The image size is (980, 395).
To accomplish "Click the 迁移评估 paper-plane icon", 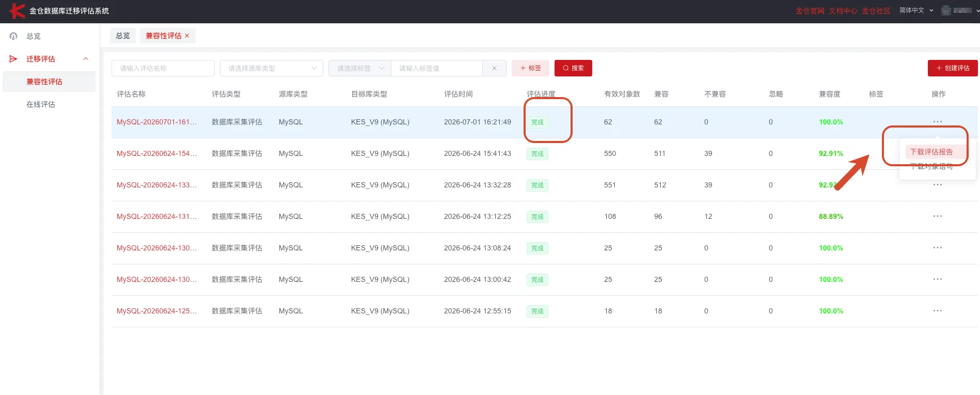I will pos(13,59).
